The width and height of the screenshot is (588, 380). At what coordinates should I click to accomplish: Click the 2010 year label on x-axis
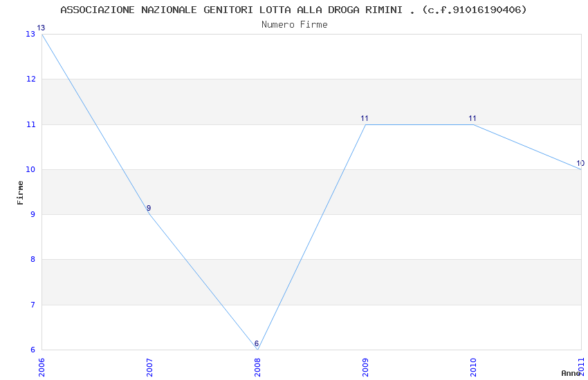coord(473,367)
